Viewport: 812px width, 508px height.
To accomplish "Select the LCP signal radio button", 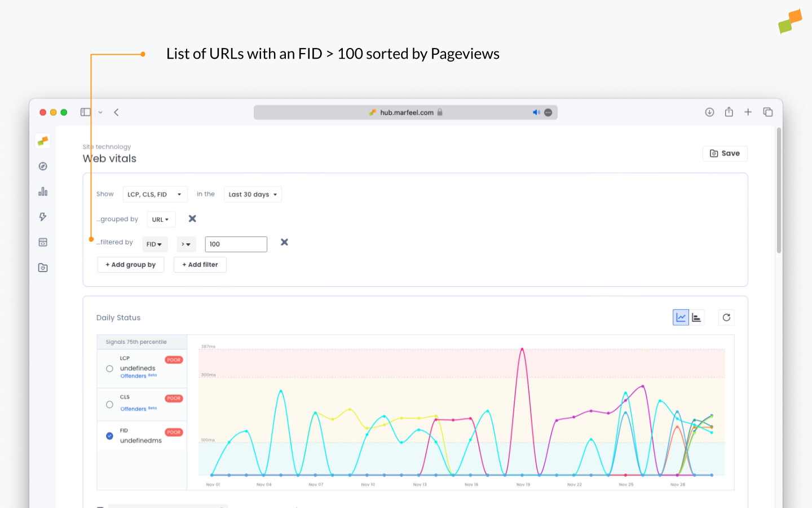I will coord(109,369).
